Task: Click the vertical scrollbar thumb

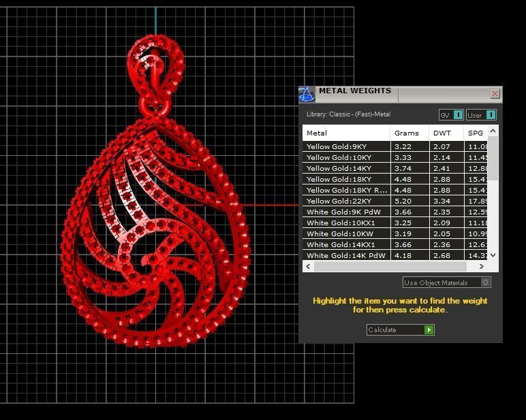Action: pyautogui.click(x=493, y=158)
